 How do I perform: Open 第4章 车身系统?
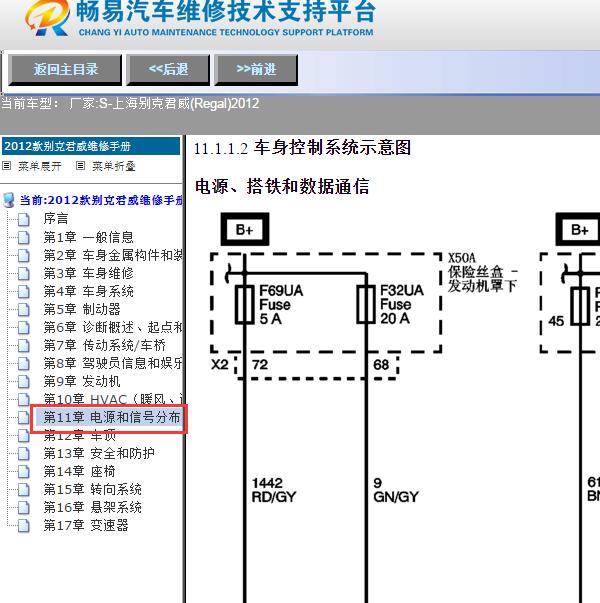coord(88,291)
